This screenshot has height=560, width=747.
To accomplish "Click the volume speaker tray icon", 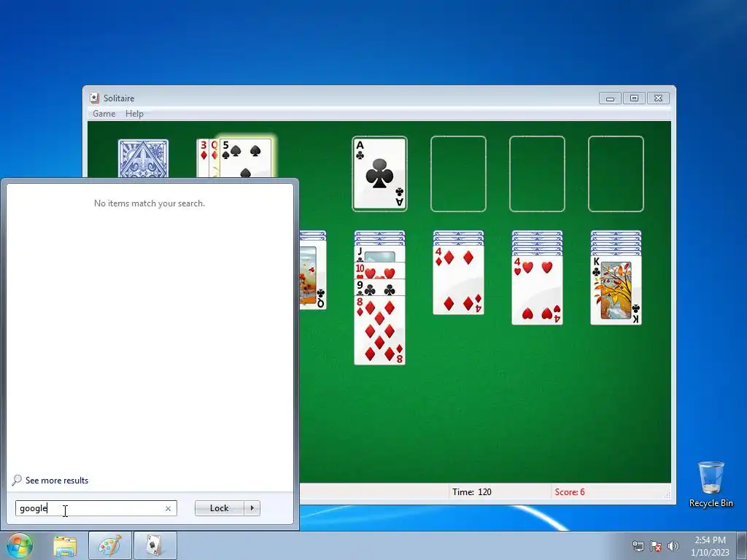I will [673, 546].
